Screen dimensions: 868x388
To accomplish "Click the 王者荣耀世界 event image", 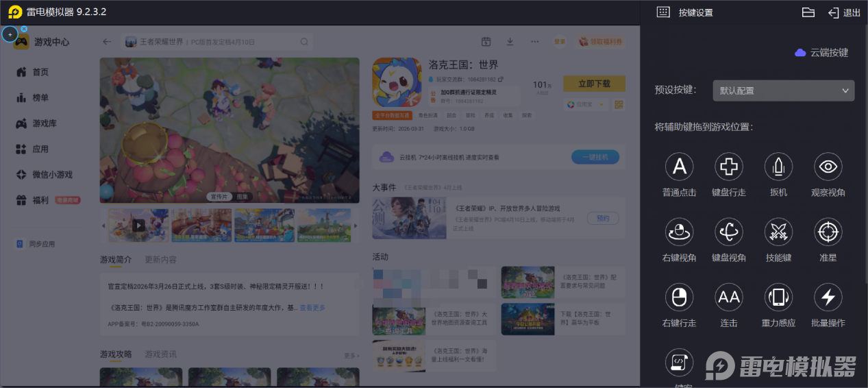I will [408, 218].
